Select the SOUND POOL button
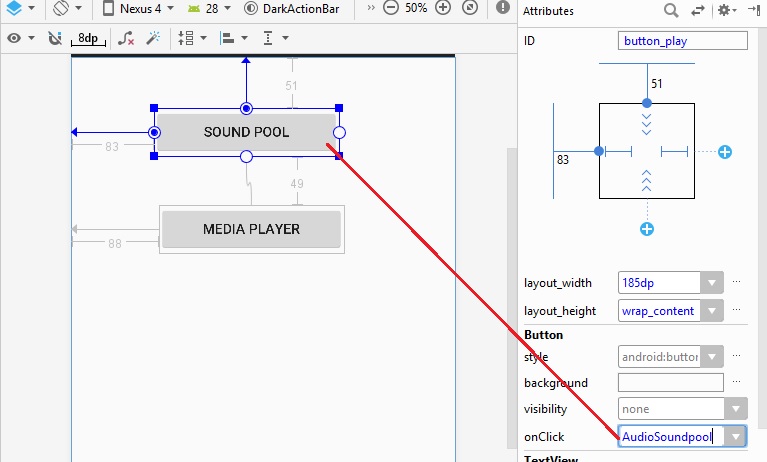This screenshot has width=767, height=462. coord(246,132)
